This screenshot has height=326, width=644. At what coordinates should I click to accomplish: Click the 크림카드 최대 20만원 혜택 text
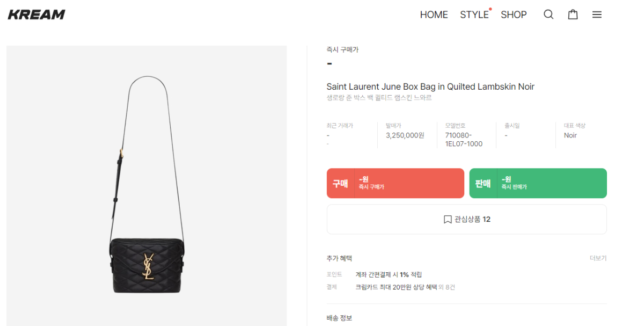tap(394, 287)
